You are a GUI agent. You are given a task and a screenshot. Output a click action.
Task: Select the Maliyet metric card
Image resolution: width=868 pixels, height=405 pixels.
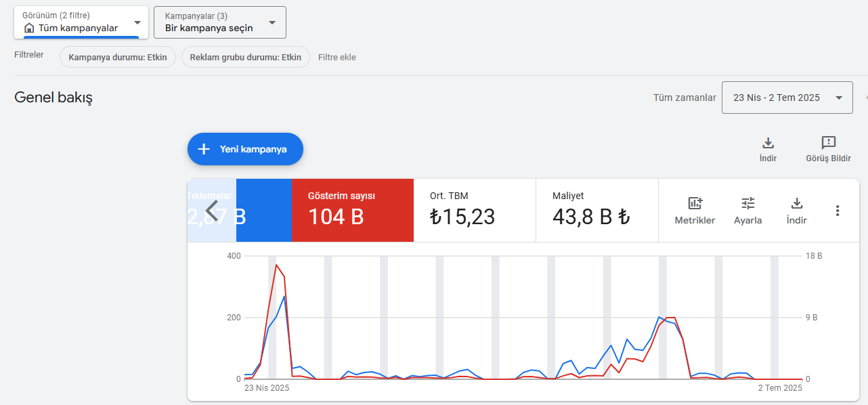tap(597, 210)
